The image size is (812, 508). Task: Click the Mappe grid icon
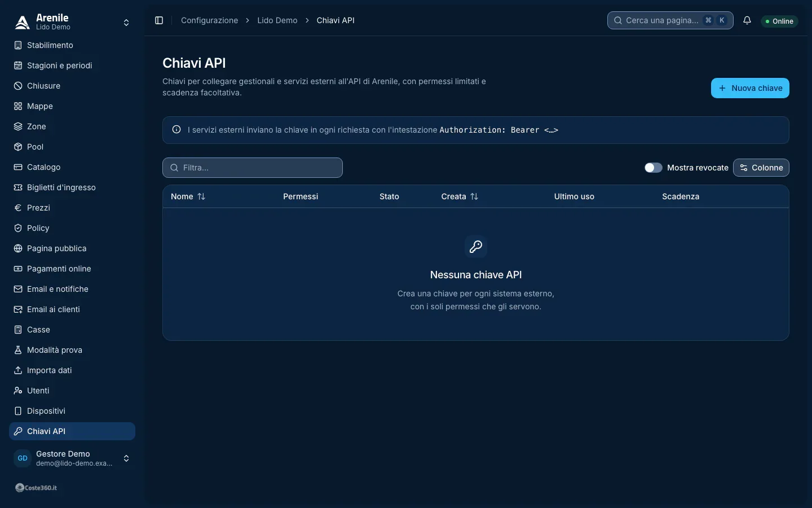click(x=18, y=106)
